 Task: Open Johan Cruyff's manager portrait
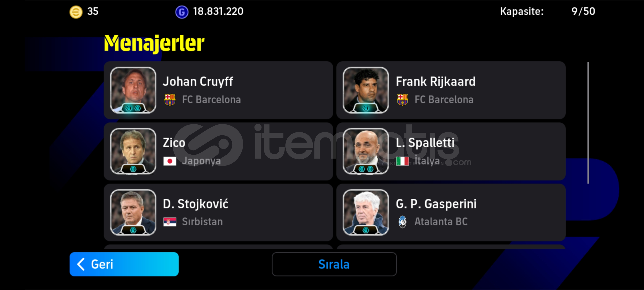[133, 90]
